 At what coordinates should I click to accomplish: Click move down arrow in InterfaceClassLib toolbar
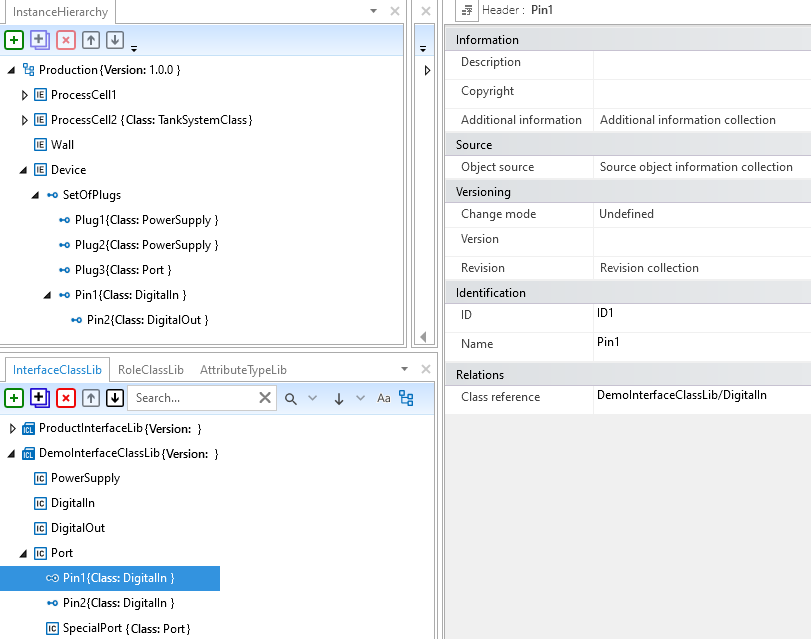(x=115, y=398)
